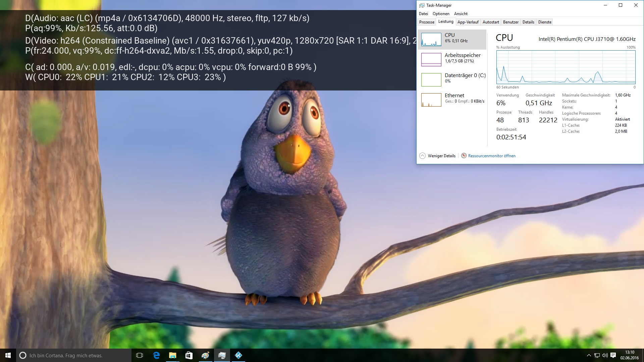Switch to the Prozesse tab
The width and height of the screenshot is (644, 362).
point(427,22)
